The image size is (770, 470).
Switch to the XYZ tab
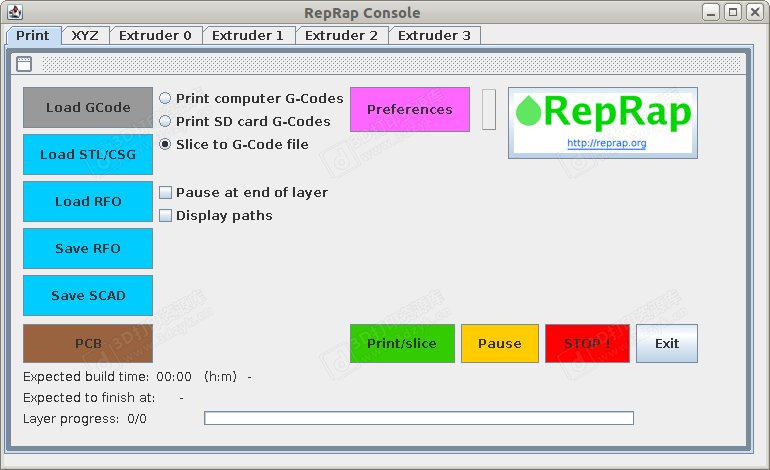tap(85, 35)
